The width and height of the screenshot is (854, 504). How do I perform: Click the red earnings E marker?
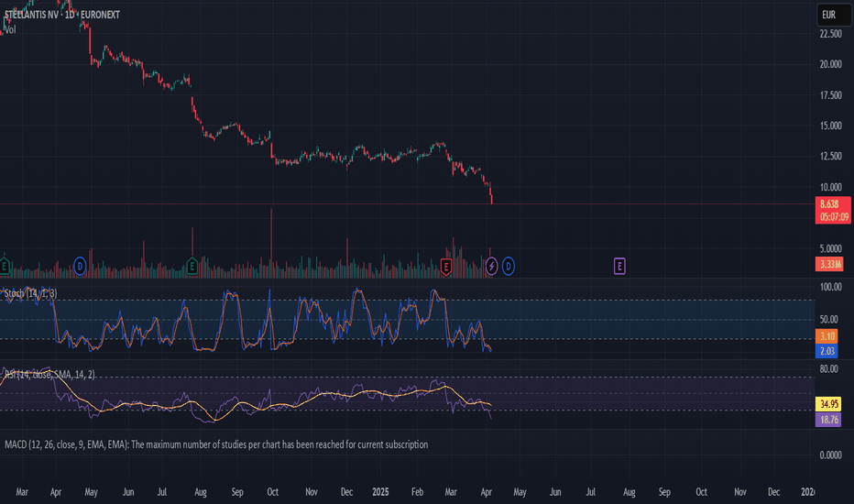[446, 267]
